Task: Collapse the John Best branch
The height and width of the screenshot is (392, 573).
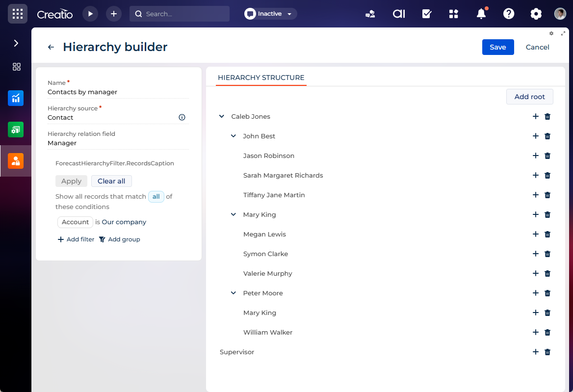Action: click(233, 136)
